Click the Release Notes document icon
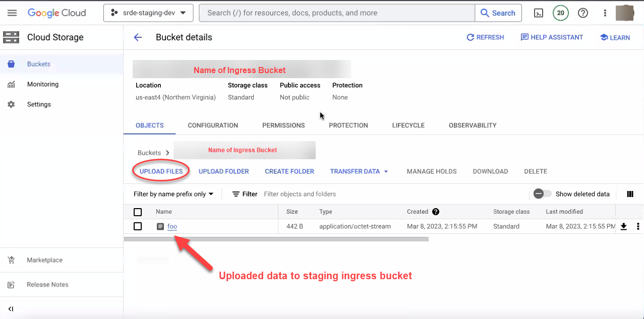Viewport: 644px width, 319px height. coord(11,285)
